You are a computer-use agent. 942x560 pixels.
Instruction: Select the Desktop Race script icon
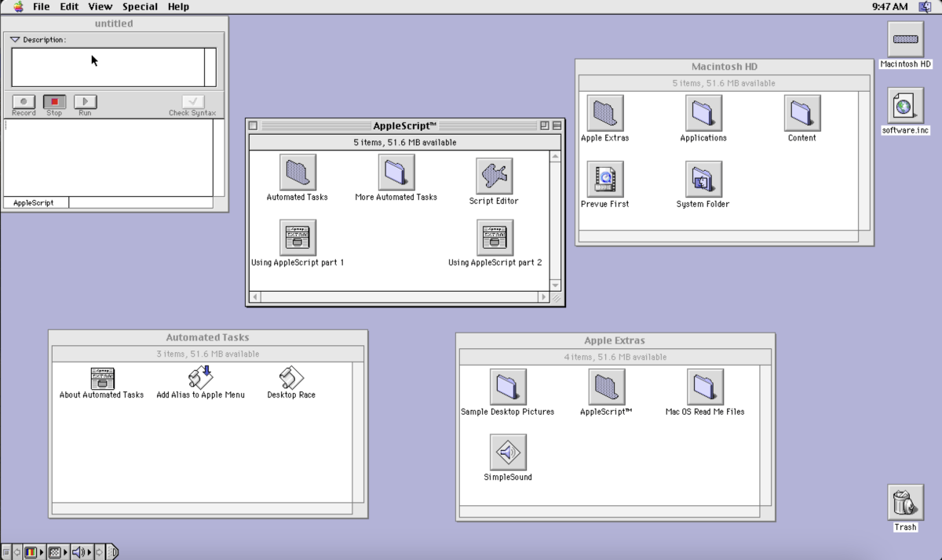click(x=291, y=378)
